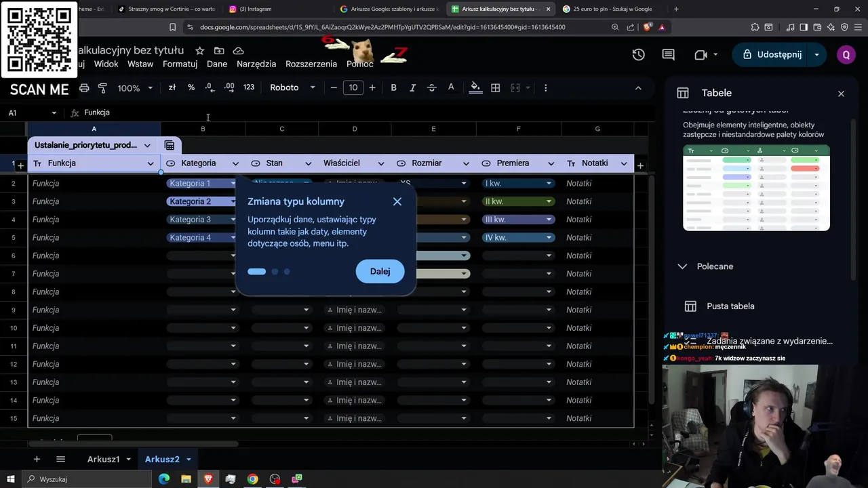
Task: Open the comments icon
Action: 669,55
